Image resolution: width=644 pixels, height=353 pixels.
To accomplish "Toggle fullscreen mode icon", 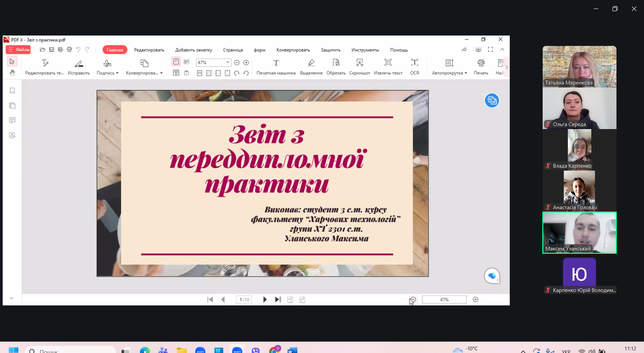I will point(490,50).
